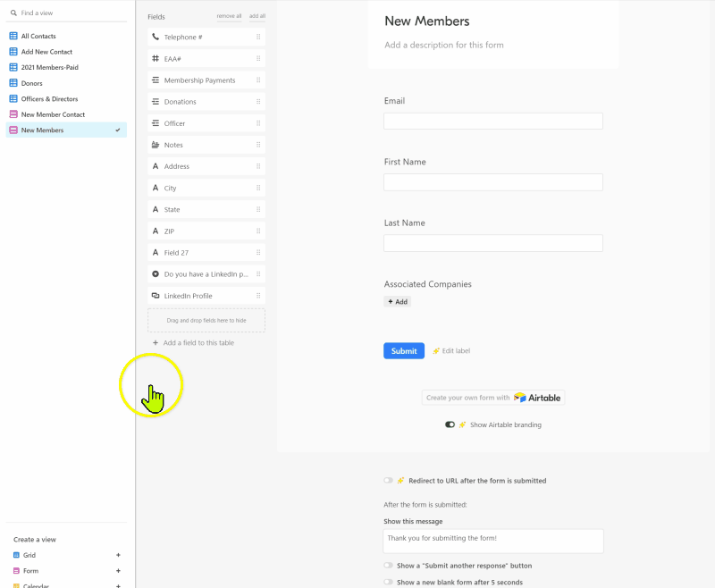This screenshot has width=715, height=588.
Task: Click the thank you message input field
Action: [492, 541]
